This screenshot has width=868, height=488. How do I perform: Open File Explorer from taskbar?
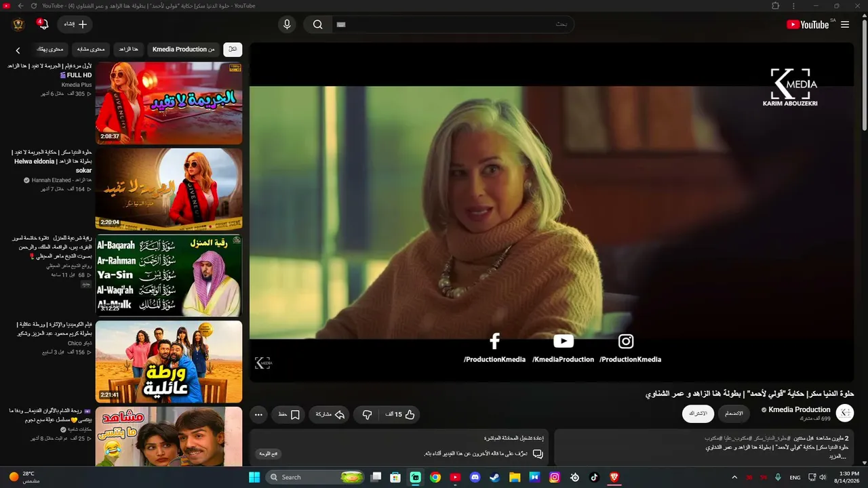tap(515, 477)
